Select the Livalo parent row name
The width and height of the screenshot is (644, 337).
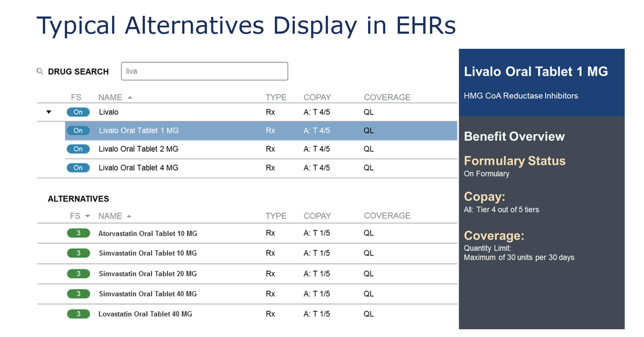pyautogui.click(x=109, y=112)
